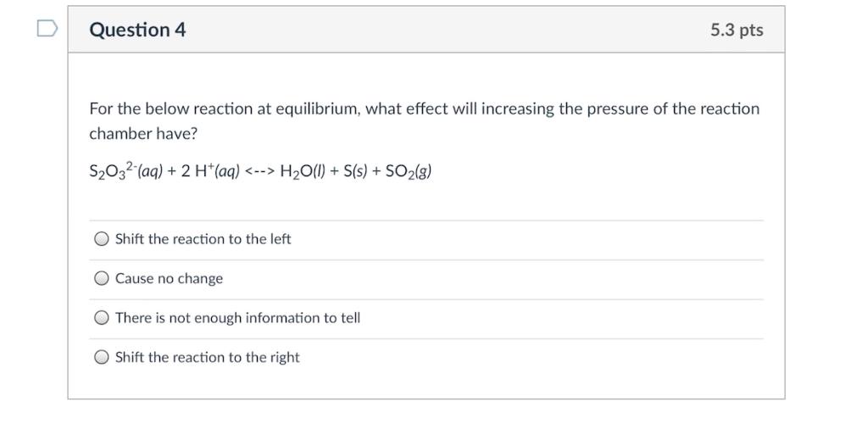Viewport: 868px width, 440px height.
Task: Click the "There is not enough information to tell" label
Action: [237, 319]
